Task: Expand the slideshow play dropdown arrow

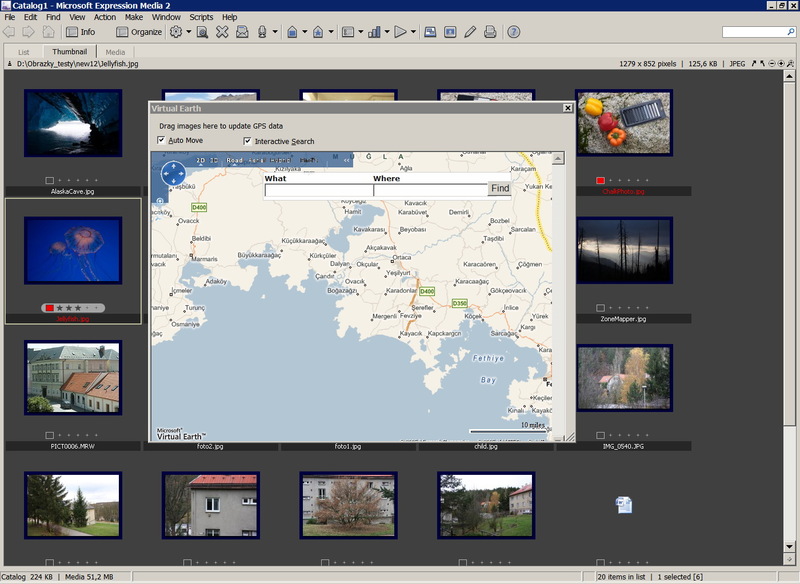Action: pyautogui.click(x=413, y=32)
